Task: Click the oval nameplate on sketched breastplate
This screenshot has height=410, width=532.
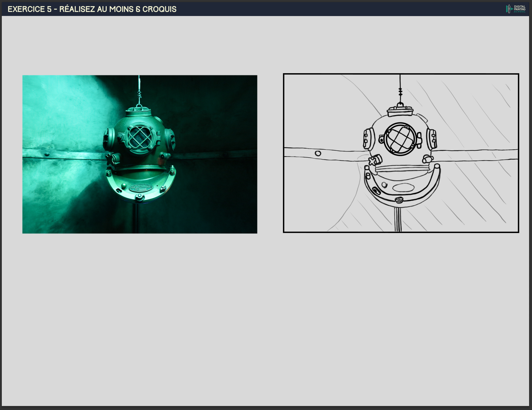Action: [403, 188]
